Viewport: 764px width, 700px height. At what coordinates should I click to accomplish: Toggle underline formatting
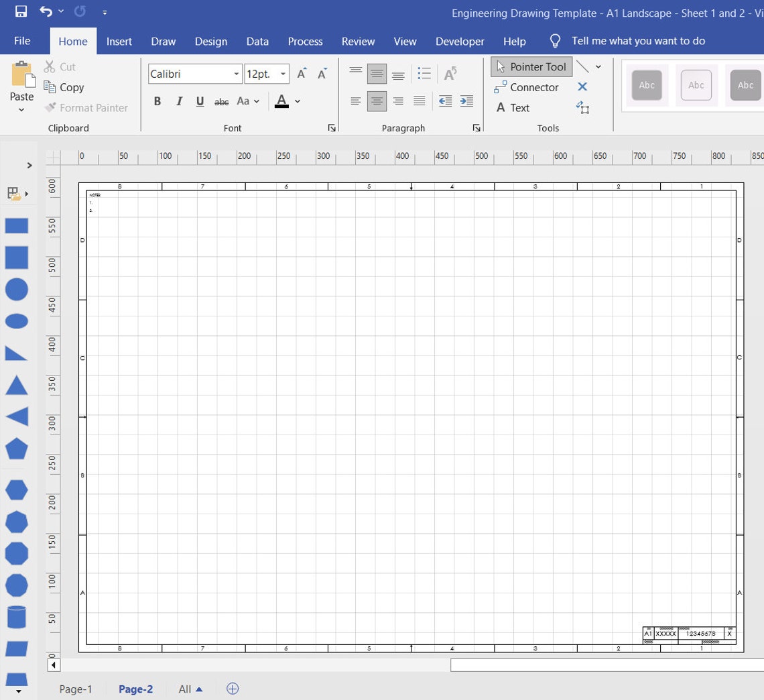click(200, 101)
